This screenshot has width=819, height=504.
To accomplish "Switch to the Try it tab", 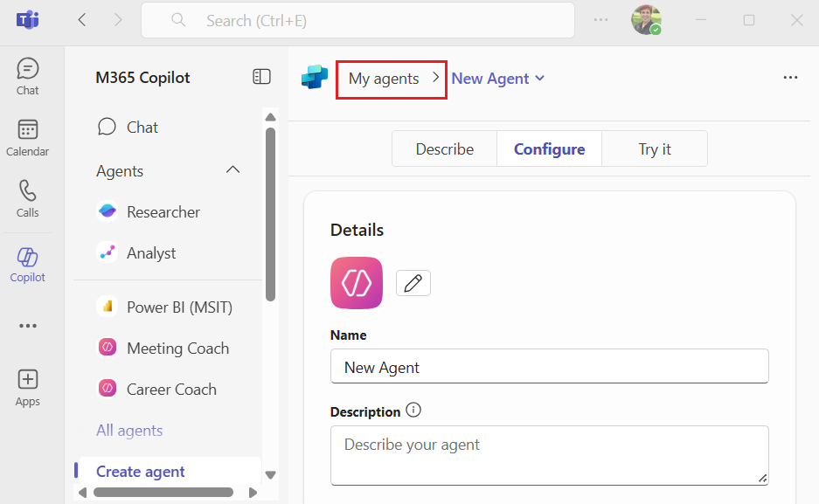I will pos(654,149).
